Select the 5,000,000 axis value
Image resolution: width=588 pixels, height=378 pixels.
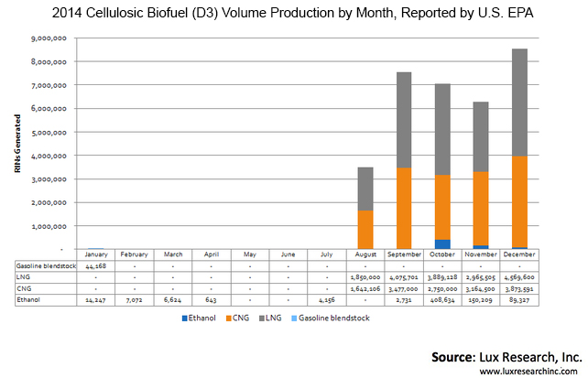tap(49, 133)
